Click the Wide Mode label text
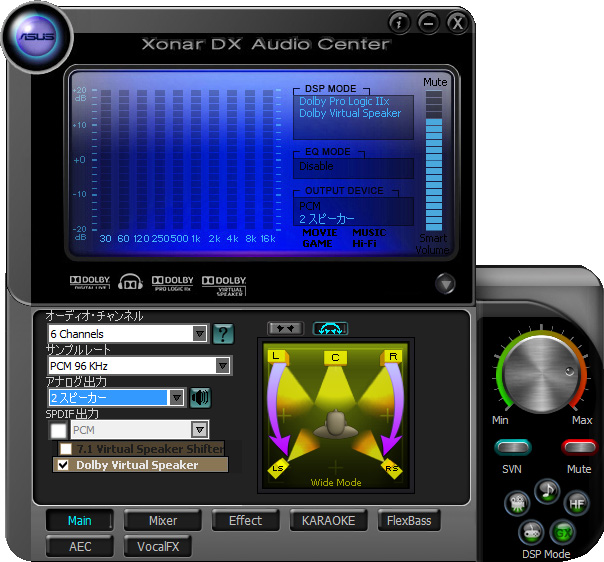 (336, 482)
